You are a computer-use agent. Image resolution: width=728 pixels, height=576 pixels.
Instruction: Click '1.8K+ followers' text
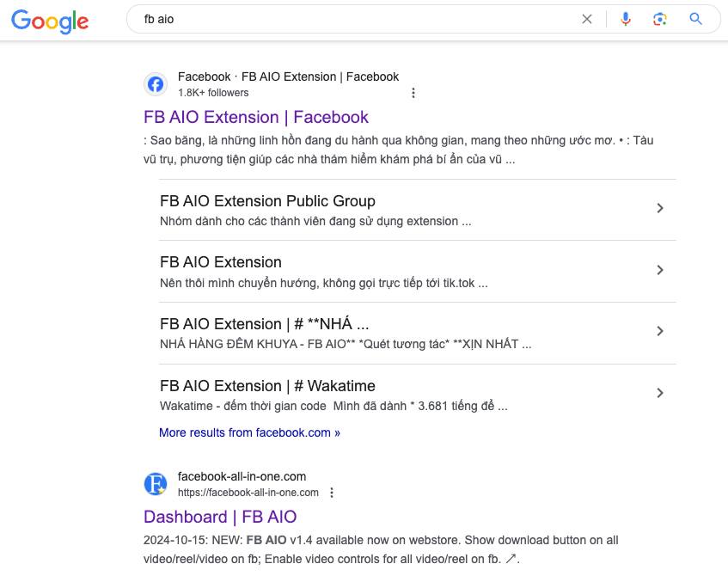pos(213,93)
